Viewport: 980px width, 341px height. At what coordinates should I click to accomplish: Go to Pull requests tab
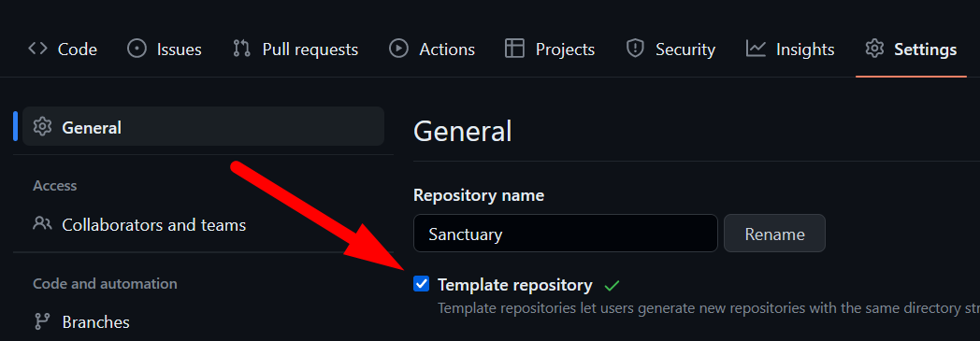pyautogui.click(x=295, y=50)
